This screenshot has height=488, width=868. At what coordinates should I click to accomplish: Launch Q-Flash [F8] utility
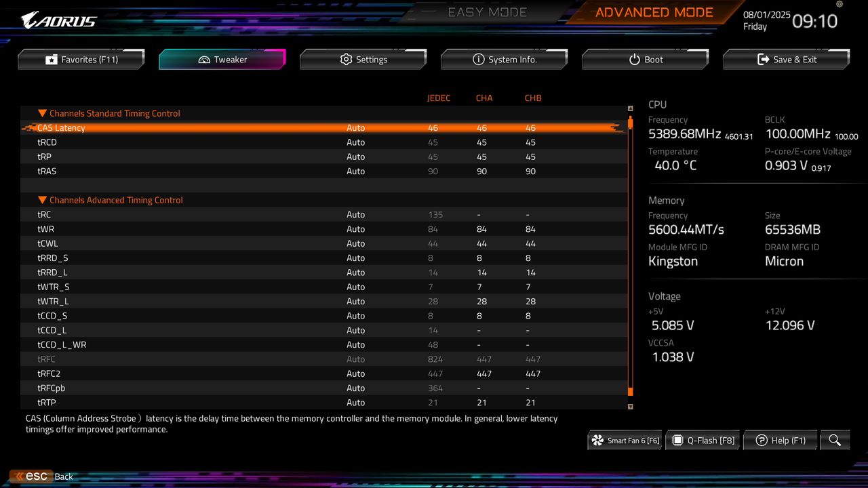(x=703, y=441)
